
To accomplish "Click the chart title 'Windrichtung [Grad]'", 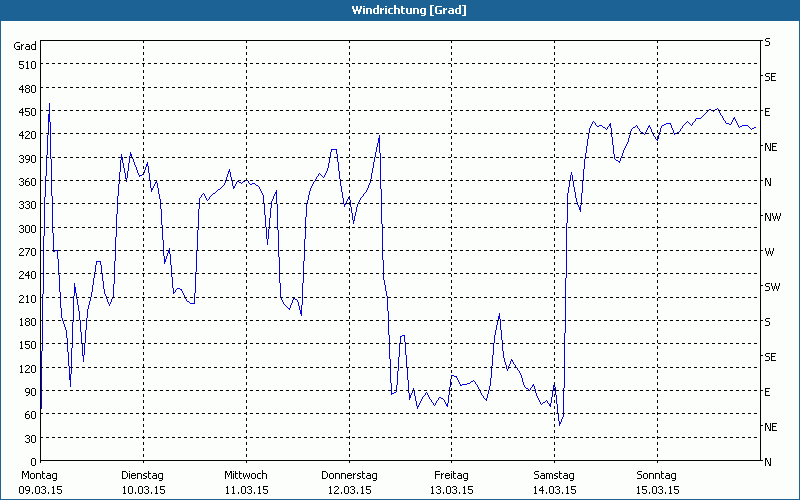I will pos(409,10).
